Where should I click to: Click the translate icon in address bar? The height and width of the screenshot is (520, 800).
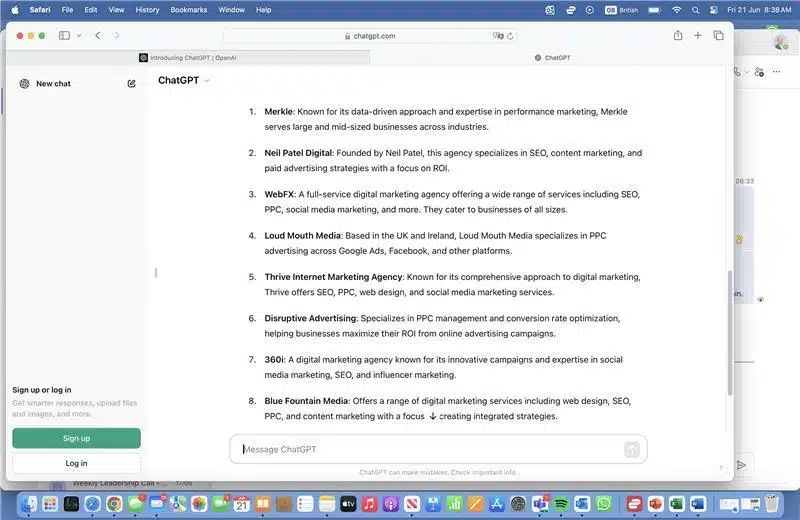[x=498, y=36]
